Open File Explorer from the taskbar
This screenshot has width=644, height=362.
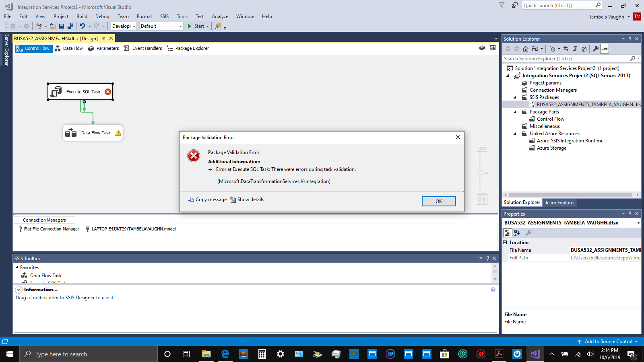tap(206, 354)
